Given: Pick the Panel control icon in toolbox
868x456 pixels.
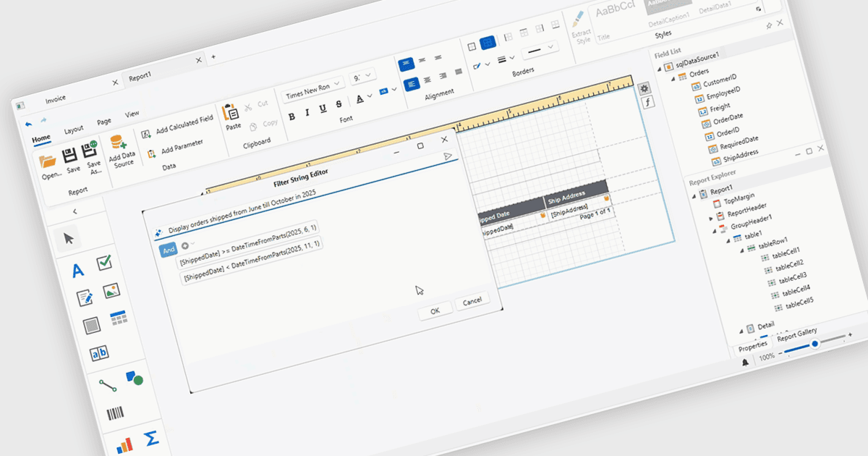Looking at the screenshot, I should pyautogui.click(x=90, y=326).
